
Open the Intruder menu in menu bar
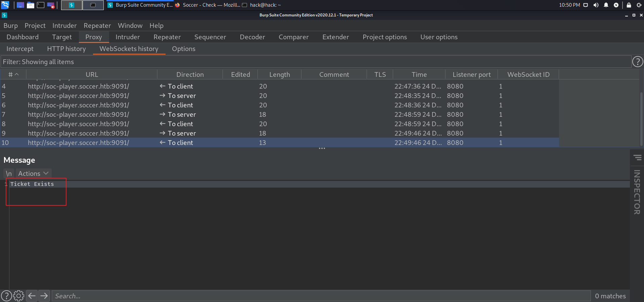64,26
